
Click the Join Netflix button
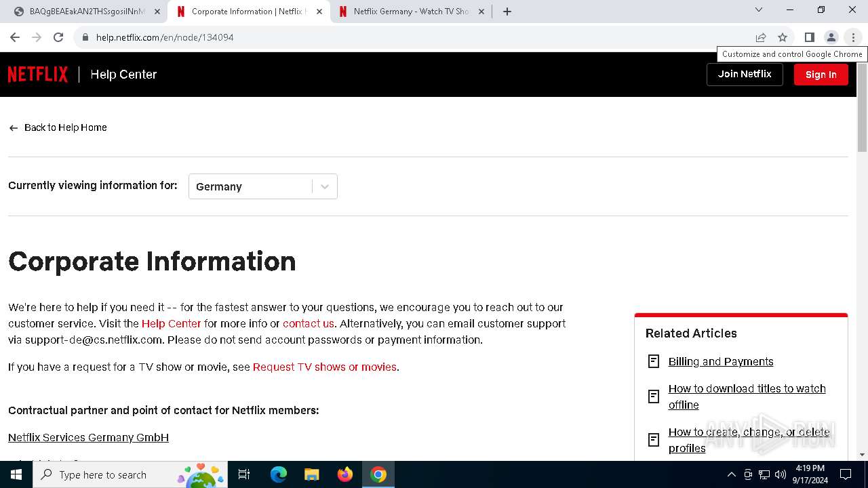pyautogui.click(x=745, y=75)
